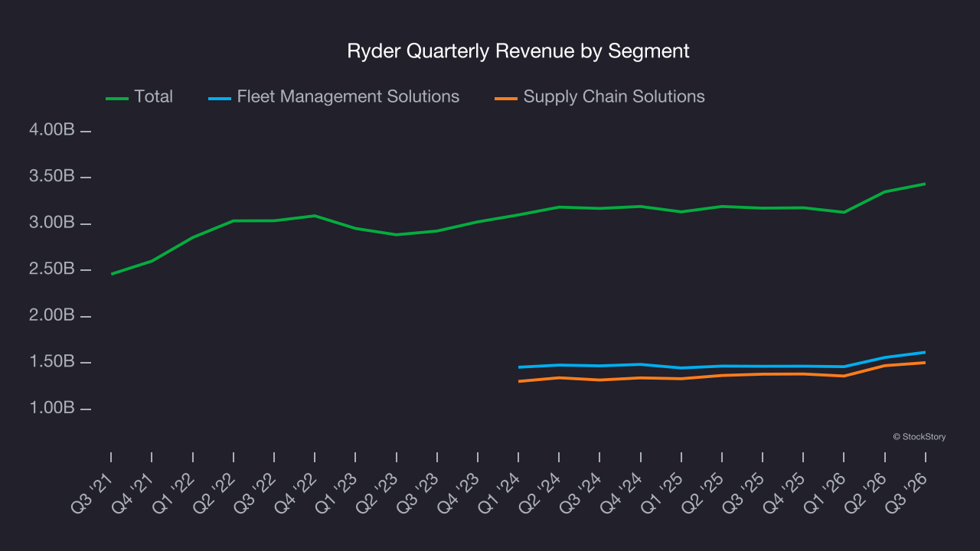Click the 4.00B y-axis label
This screenshot has height=551, width=980.
(51, 130)
